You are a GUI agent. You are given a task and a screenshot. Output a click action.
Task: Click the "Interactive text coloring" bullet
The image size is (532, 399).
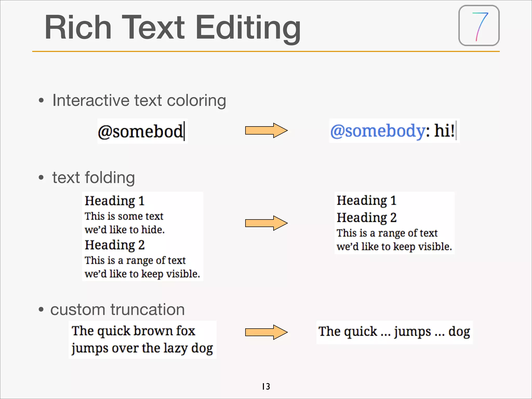(x=139, y=100)
